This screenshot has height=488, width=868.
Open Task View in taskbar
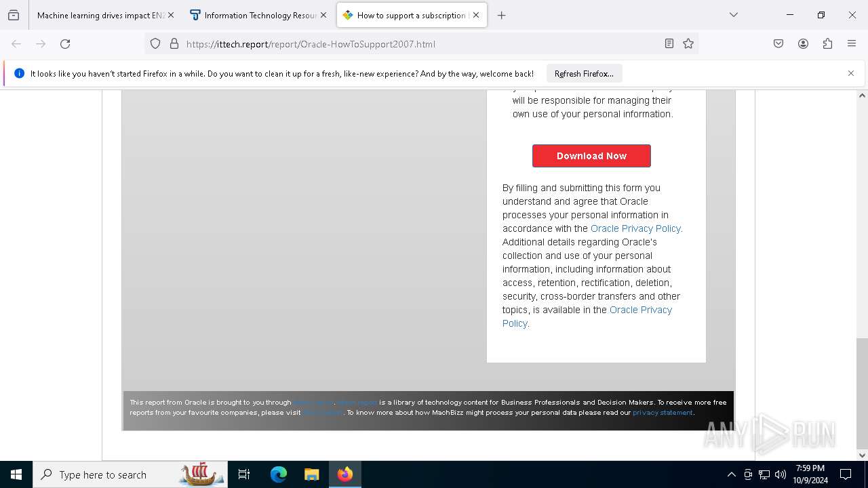[x=244, y=474]
